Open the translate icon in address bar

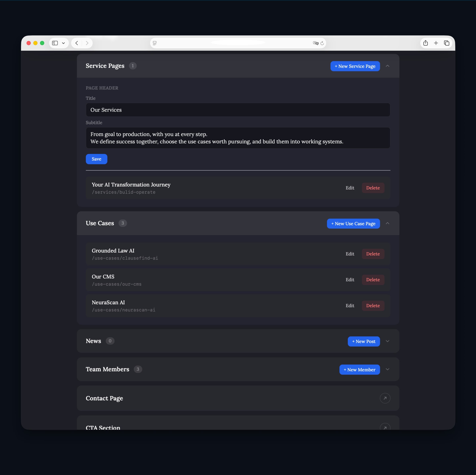(315, 43)
